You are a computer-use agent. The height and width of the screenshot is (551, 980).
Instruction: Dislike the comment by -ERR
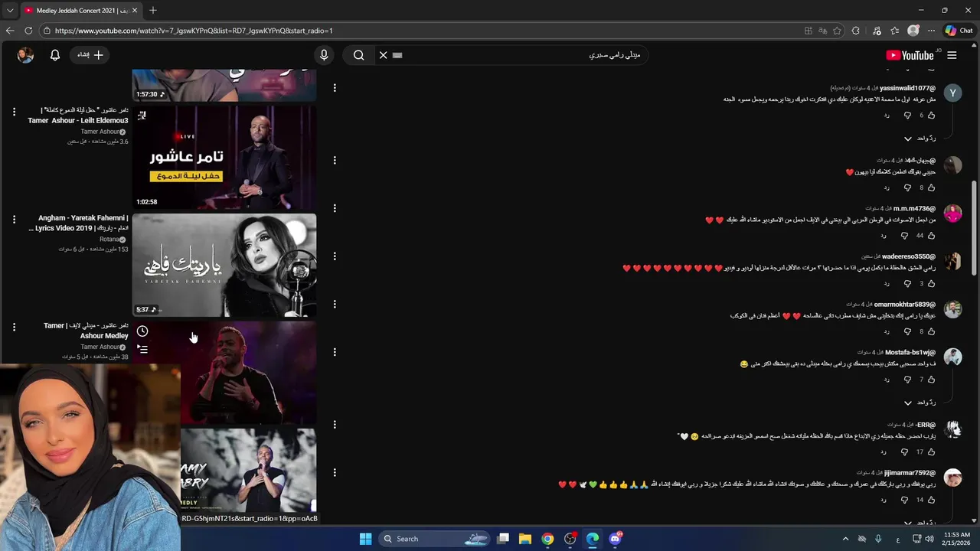tap(904, 452)
